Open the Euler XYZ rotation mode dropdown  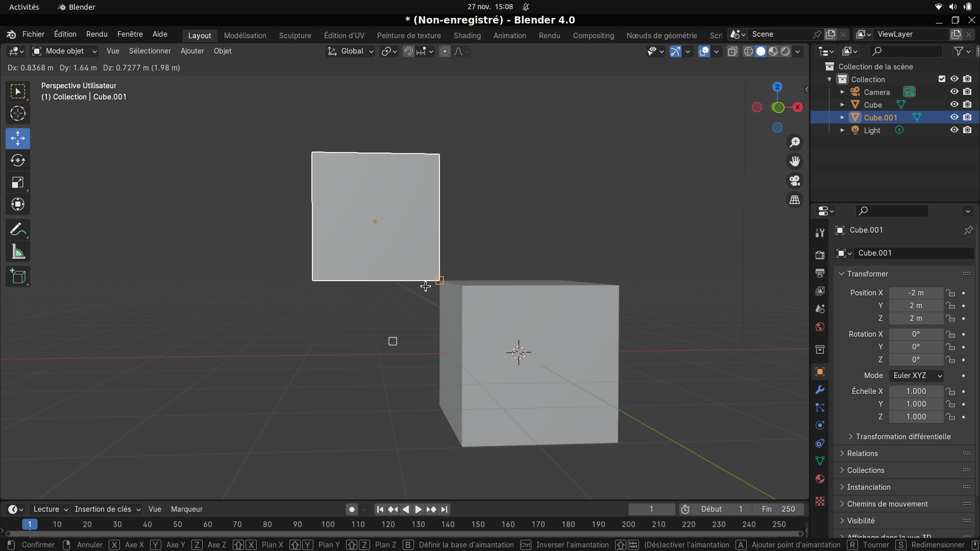[917, 375]
